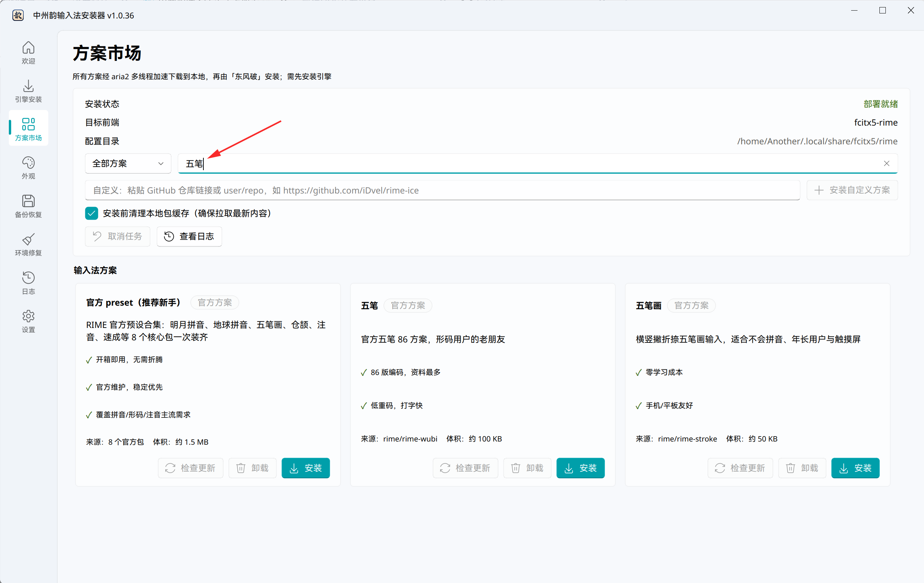
Task: Click the 取消任务 button
Action: point(117,236)
